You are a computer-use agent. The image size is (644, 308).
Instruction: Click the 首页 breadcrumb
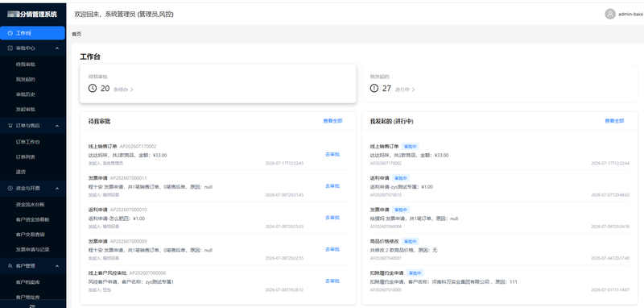coord(76,34)
